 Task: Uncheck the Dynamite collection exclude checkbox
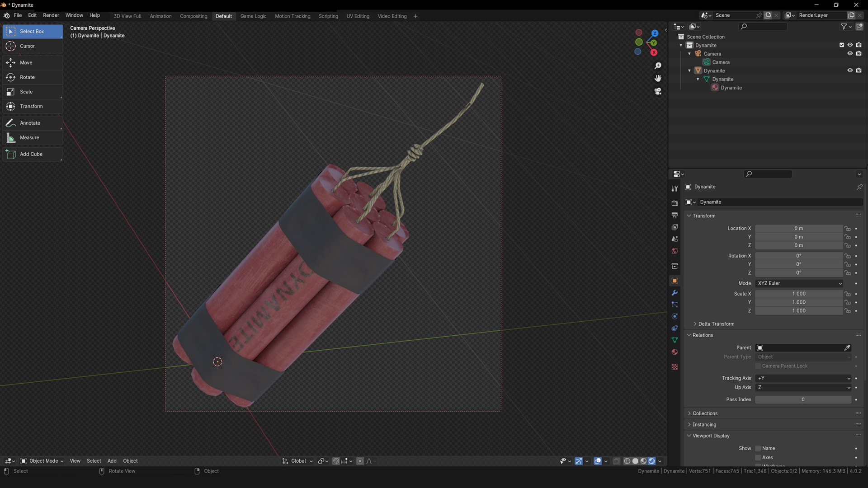[842, 45]
